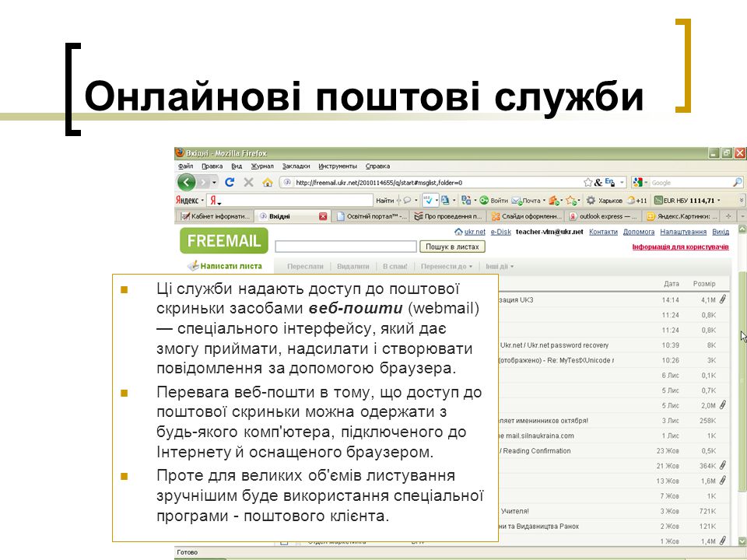The image size is (747, 560).
Task: Open Інформація для користувачів link
Action: [680, 247]
